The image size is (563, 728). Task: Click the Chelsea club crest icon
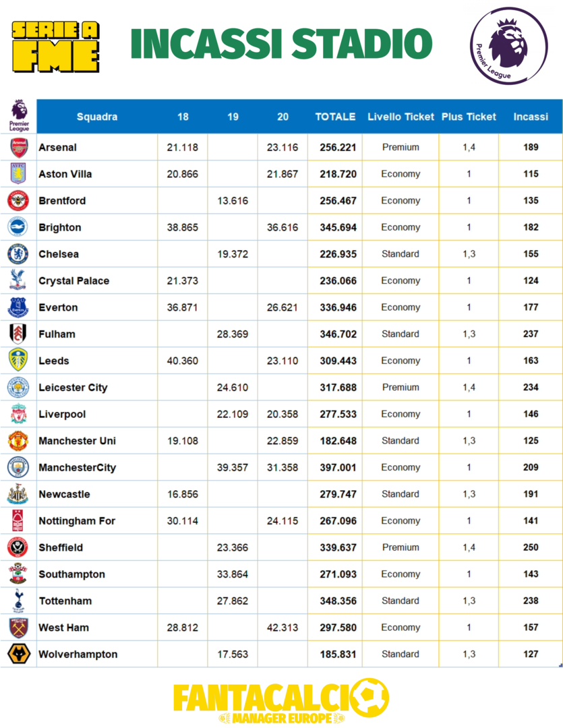point(18,254)
